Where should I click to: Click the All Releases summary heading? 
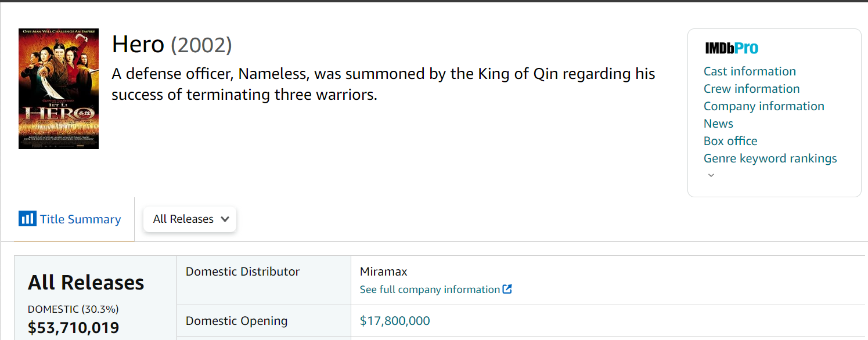pos(86,283)
